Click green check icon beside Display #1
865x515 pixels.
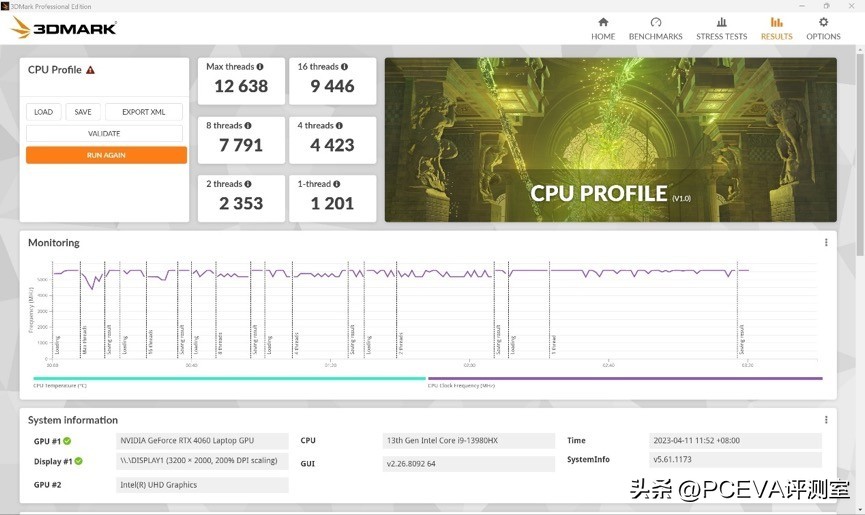(x=78, y=462)
